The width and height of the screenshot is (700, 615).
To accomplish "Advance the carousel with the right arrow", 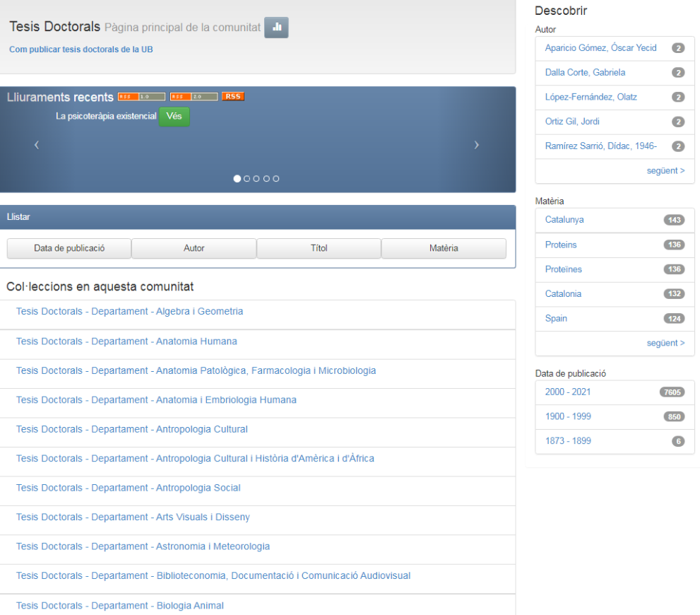I will (477, 144).
